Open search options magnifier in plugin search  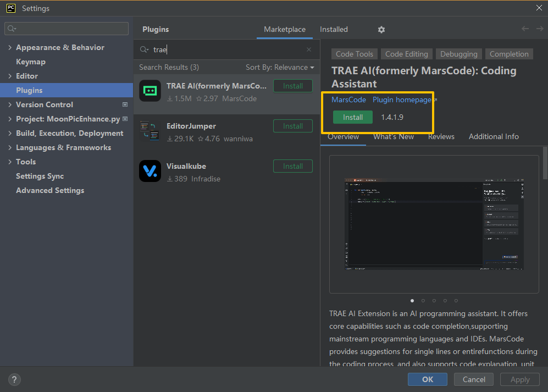pyautogui.click(x=145, y=49)
